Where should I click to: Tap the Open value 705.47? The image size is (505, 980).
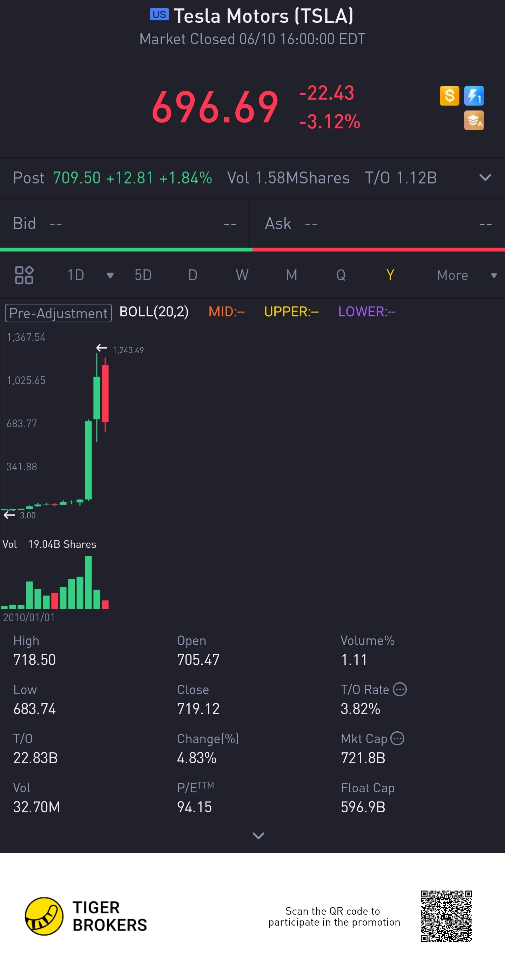198,660
